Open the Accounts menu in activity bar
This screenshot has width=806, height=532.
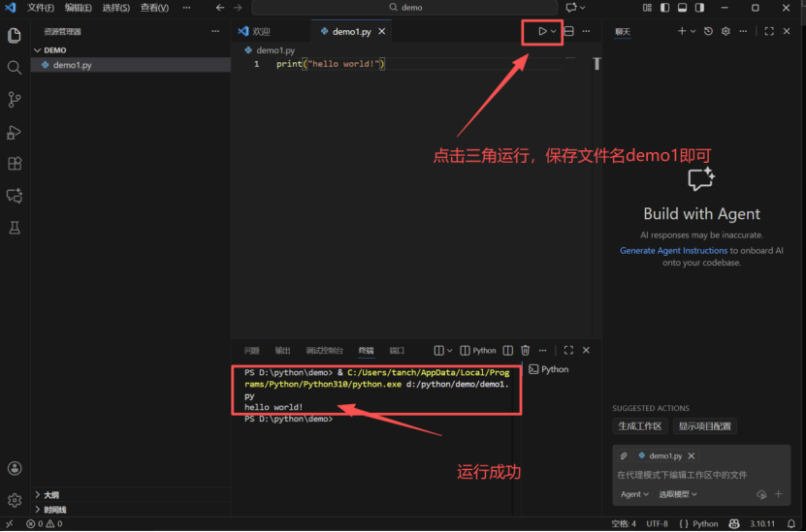[15, 468]
